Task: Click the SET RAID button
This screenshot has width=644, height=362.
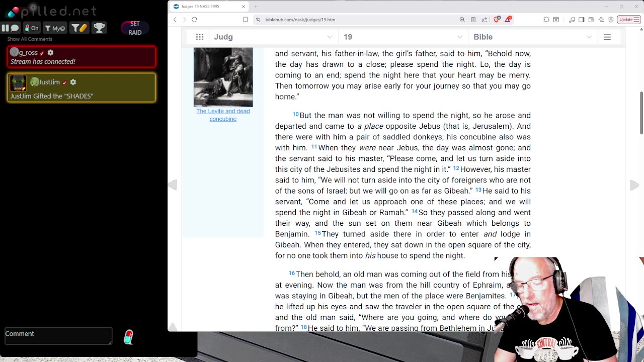Action: click(135, 28)
